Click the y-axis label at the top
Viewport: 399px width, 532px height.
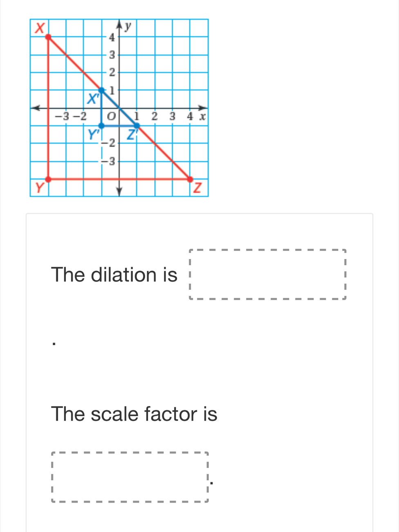[128, 27]
